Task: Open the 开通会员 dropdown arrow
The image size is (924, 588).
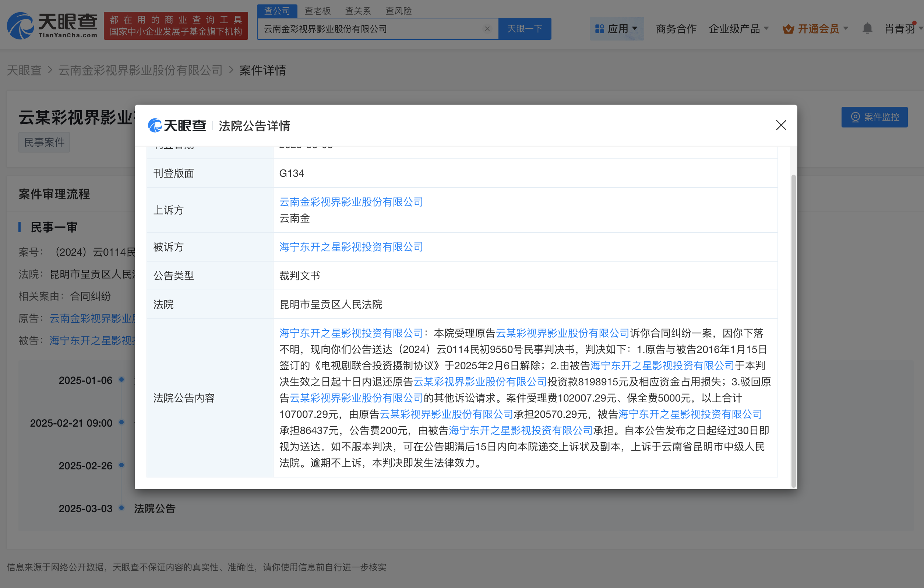Action: (x=846, y=28)
